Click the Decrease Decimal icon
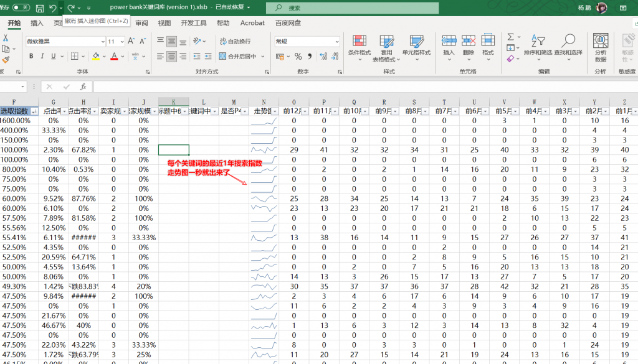 pos(335,57)
